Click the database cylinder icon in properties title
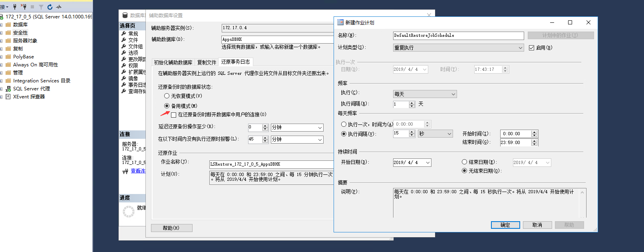 tap(125, 15)
